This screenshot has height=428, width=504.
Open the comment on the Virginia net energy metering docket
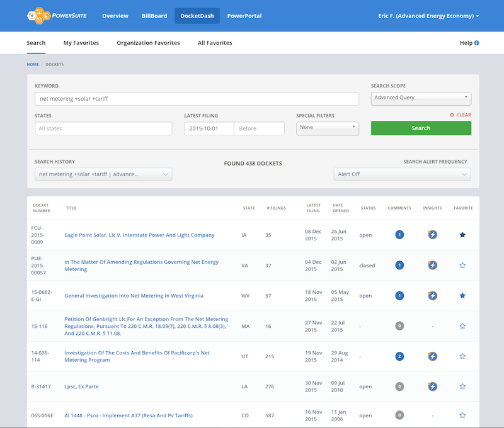(x=399, y=265)
